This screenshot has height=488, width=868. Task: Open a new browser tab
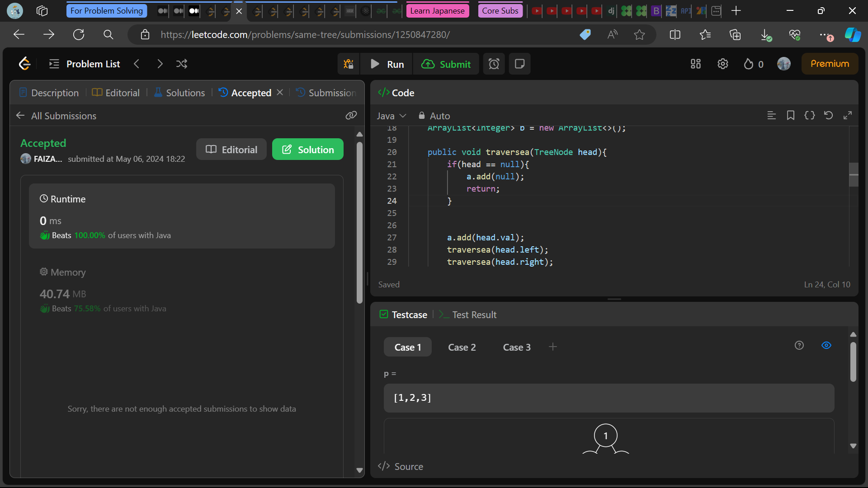click(x=736, y=10)
